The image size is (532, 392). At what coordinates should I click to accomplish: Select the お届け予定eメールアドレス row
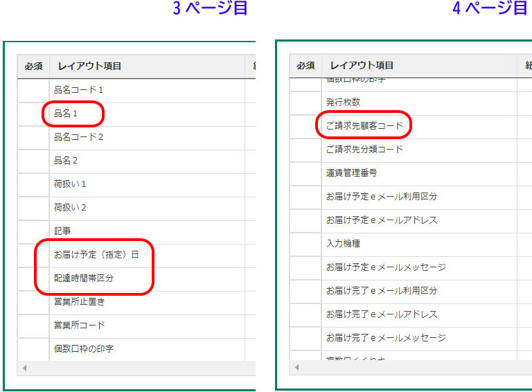(x=382, y=220)
